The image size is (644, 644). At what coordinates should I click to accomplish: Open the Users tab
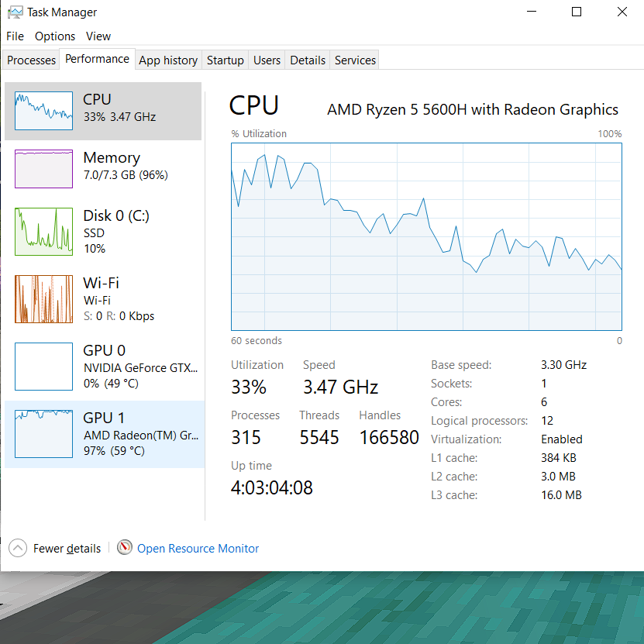coord(267,60)
